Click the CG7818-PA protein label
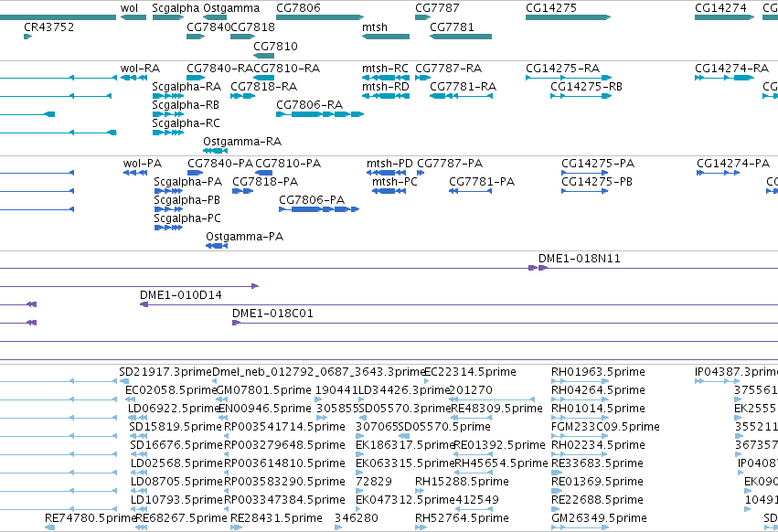 click(265, 182)
